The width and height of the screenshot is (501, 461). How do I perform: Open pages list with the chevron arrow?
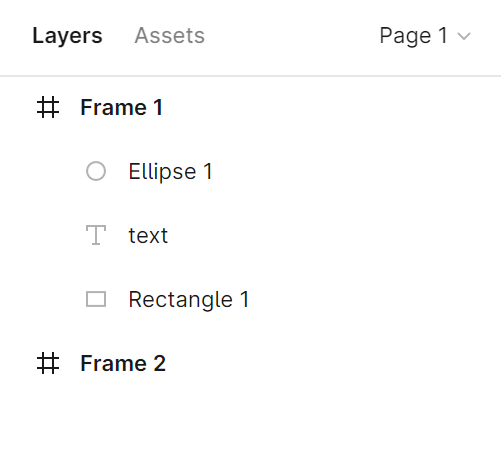coord(464,36)
